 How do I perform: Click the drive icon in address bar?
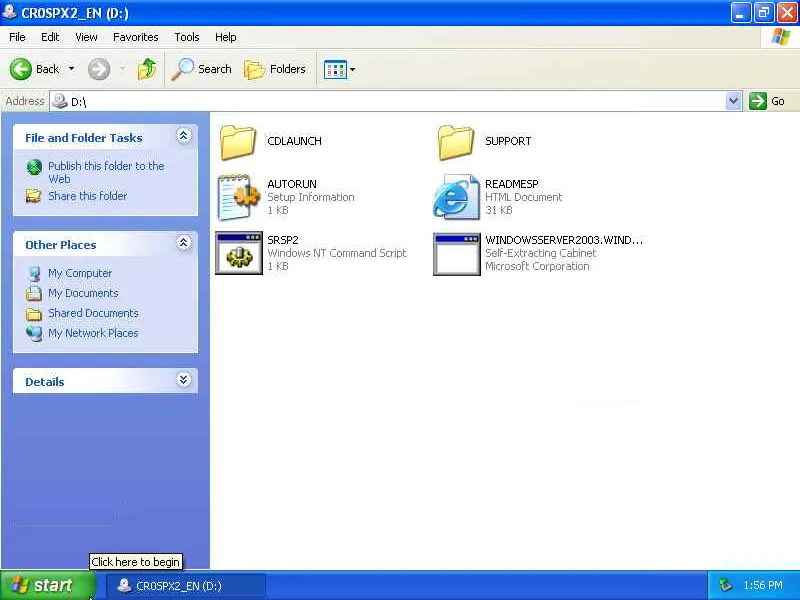[60, 101]
